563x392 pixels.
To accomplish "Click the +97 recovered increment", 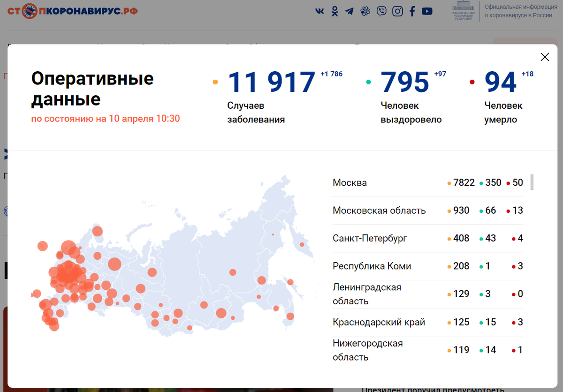I will (x=440, y=74).
